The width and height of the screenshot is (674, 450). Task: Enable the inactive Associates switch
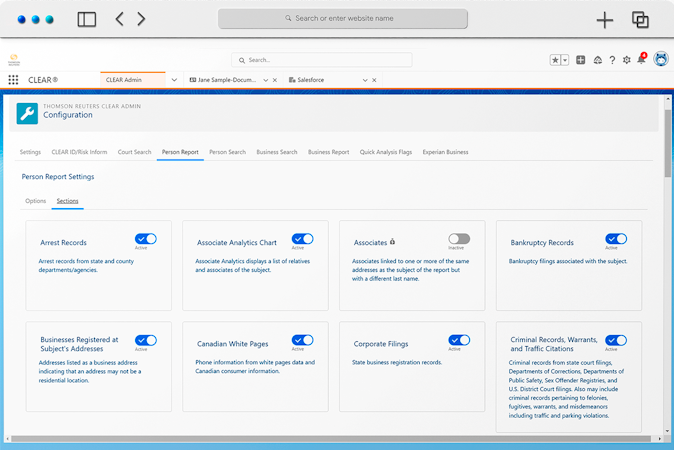459,239
